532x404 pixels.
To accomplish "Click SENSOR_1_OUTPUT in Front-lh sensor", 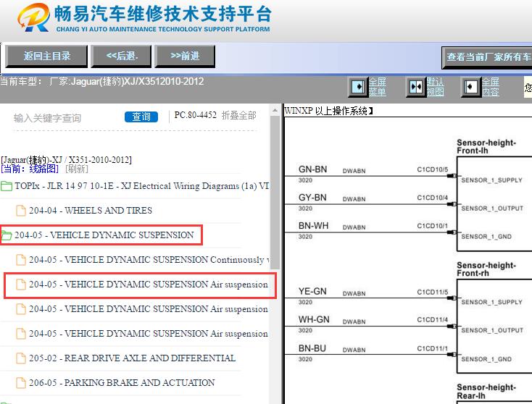I will pos(492,209).
